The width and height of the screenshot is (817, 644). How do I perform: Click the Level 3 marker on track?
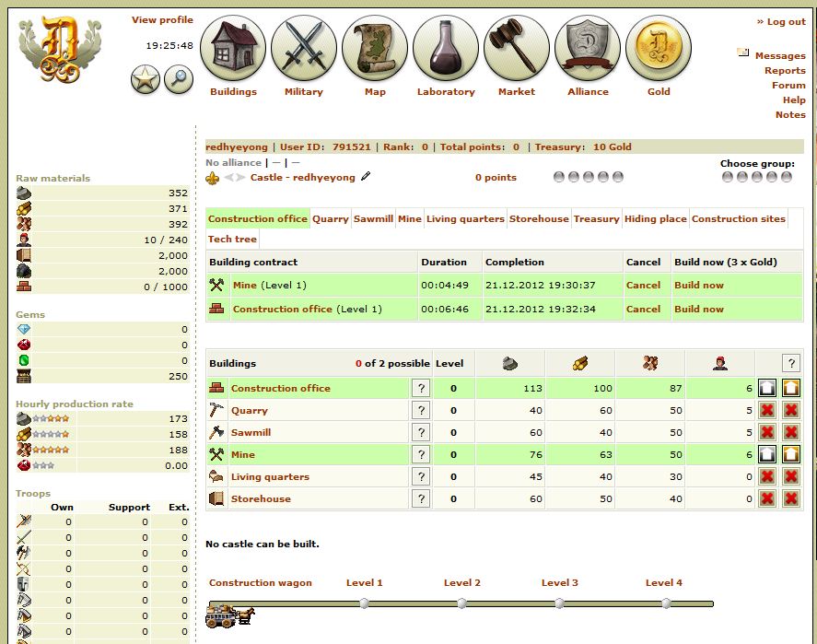[559, 603]
